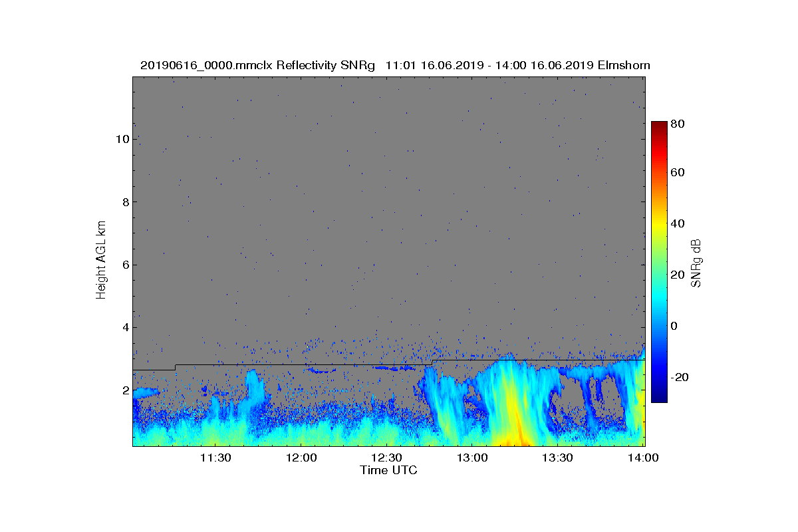Click the 13:30 time tick label
This screenshot has height=532, width=798.
pos(557,458)
